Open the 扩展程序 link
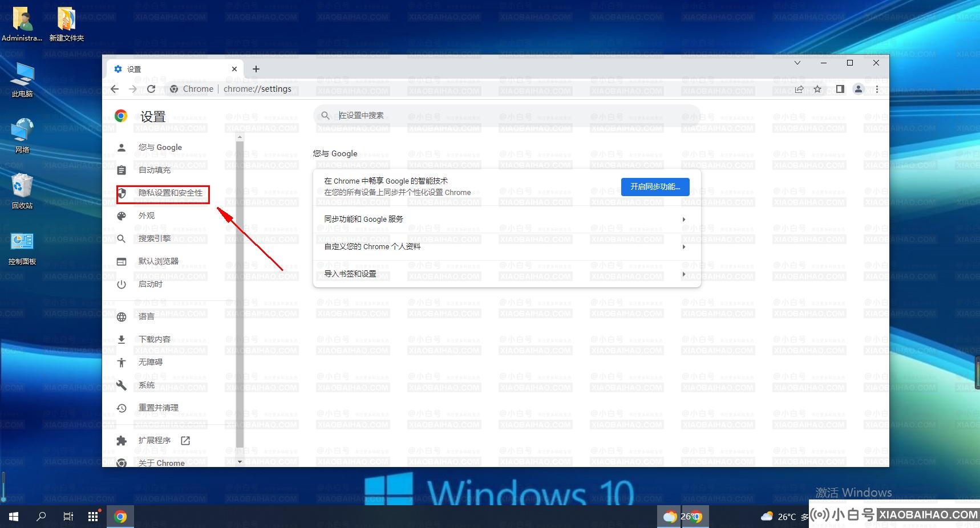Viewport: 980px width, 528px height. (155, 440)
